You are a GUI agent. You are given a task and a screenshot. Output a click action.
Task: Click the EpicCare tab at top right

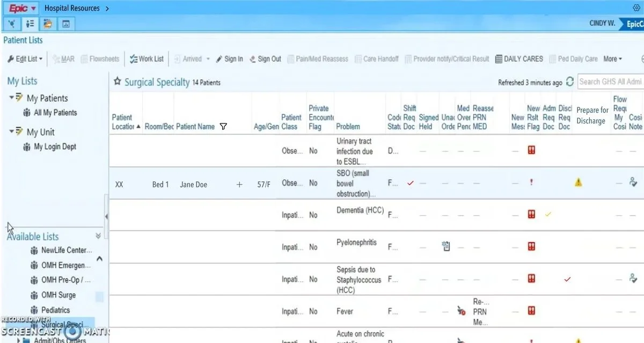coord(631,24)
